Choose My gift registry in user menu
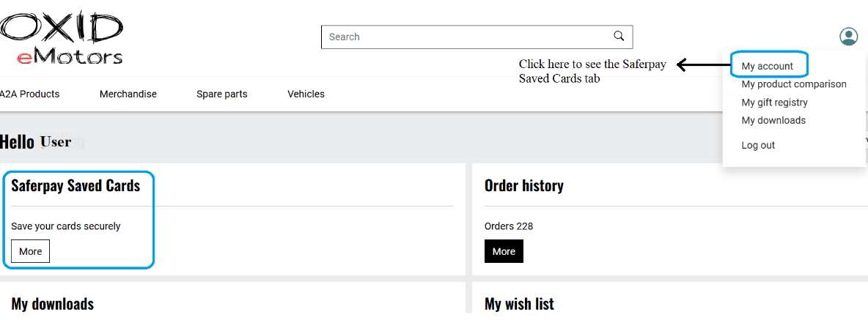Viewport: 868px width, 320px height. tap(774, 103)
